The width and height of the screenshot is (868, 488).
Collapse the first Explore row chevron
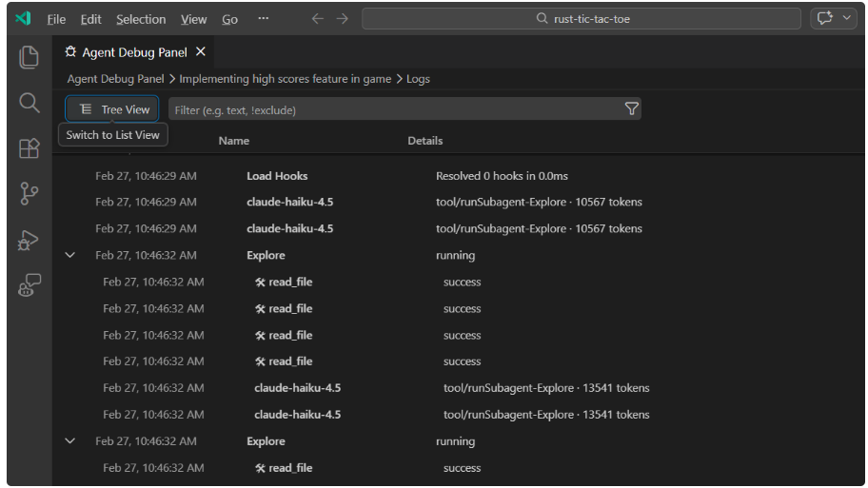point(69,255)
